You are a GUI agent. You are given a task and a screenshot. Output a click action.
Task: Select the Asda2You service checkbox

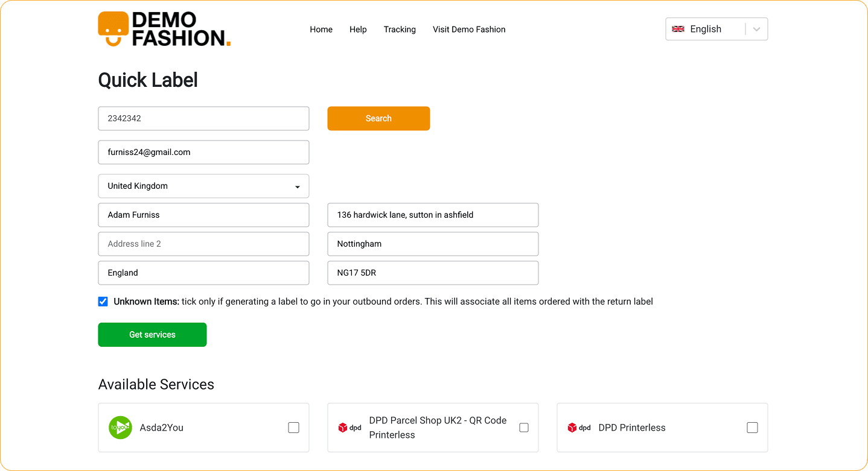293,428
